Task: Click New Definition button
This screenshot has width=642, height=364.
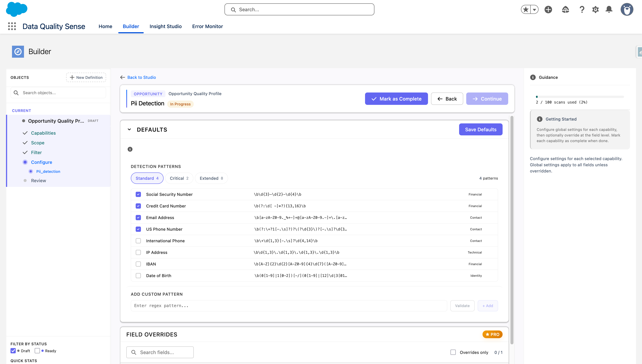Action: pos(86,77)
